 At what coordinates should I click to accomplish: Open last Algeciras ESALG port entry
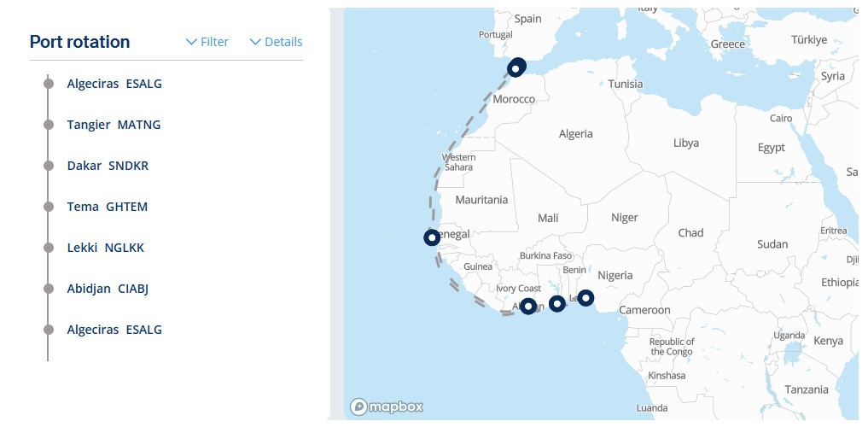tap(114, 330)
